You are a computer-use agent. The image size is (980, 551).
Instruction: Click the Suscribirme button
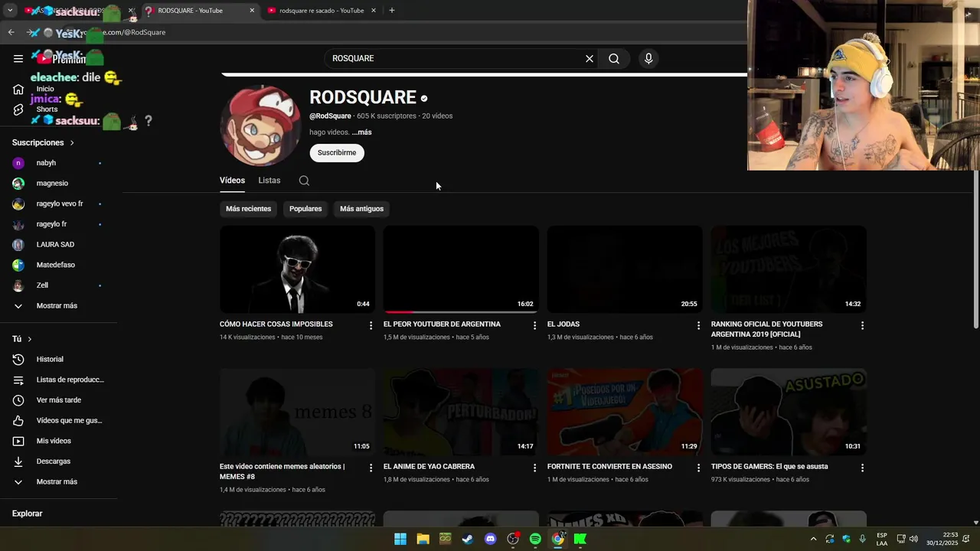pos(337,153)
